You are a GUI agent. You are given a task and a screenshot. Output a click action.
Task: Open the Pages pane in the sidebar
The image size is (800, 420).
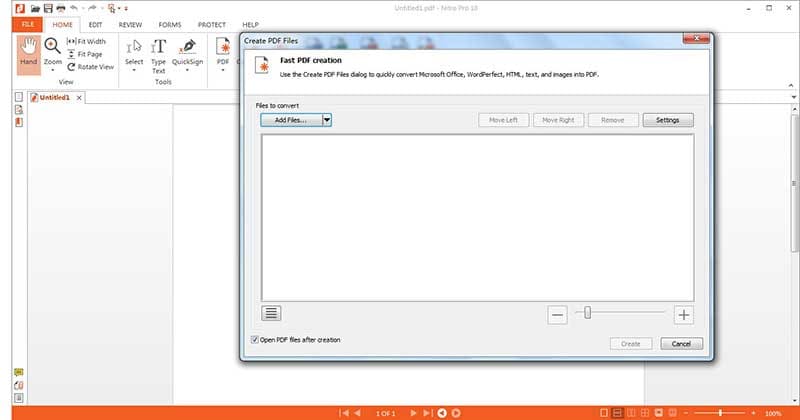pos(19,96)
